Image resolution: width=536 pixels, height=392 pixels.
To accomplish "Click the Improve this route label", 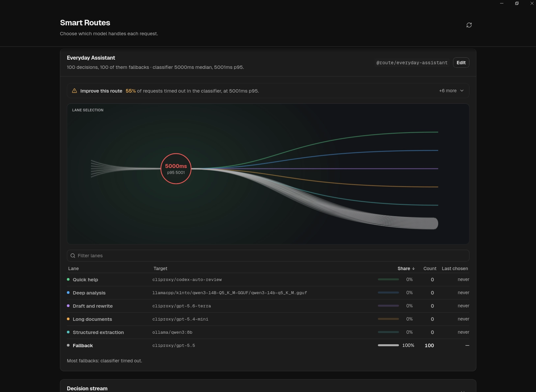I will click(101, 91).
